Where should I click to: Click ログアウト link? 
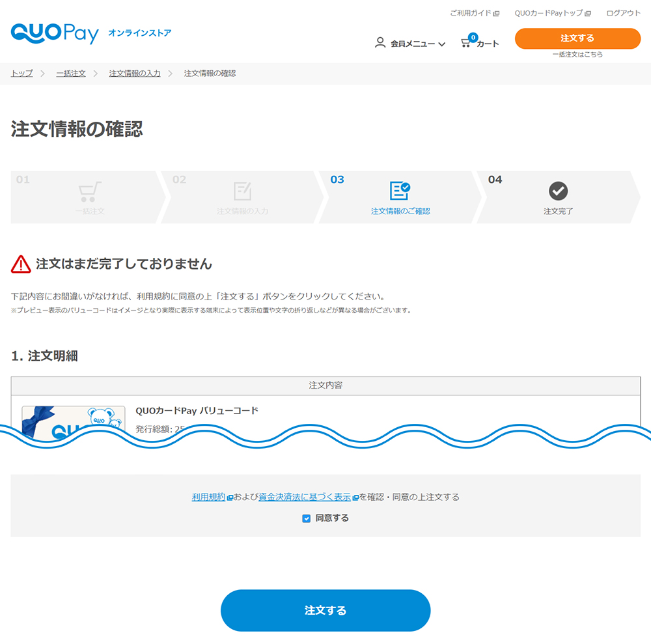[x=623, y=13]
